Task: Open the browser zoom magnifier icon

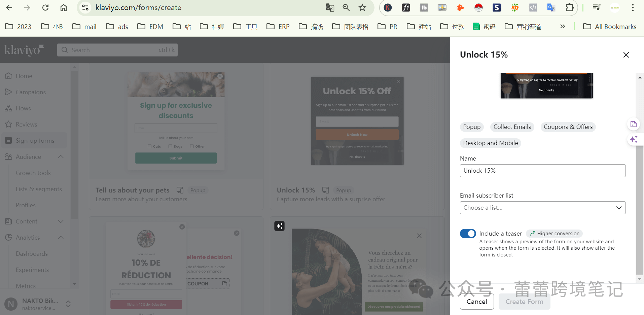Action: pos(346,7)
